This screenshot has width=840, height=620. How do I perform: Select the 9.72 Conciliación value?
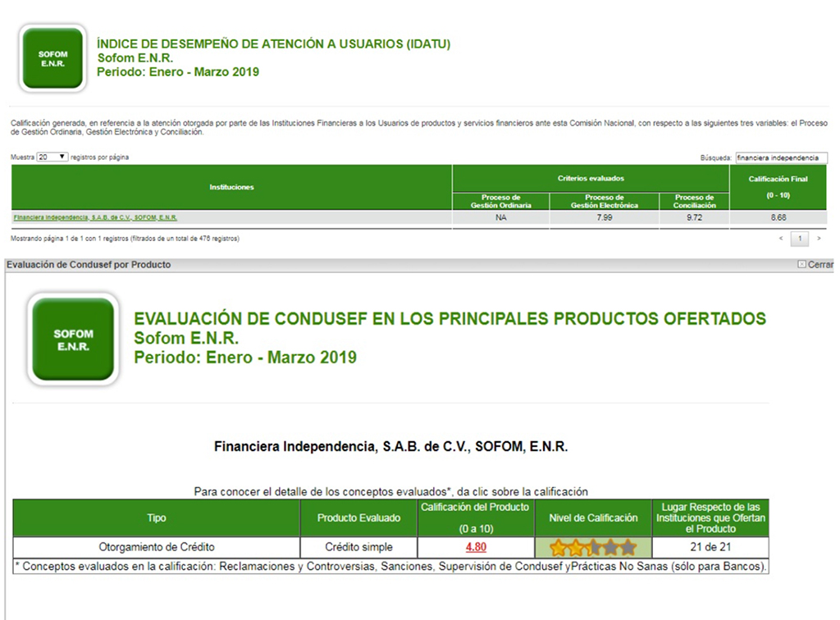pyautogui.click(x=694, y=217)
